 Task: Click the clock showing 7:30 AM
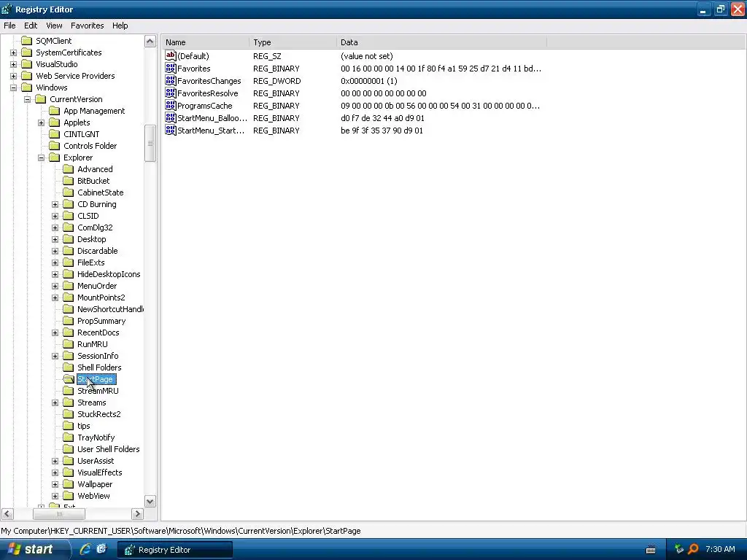(720, 549)
